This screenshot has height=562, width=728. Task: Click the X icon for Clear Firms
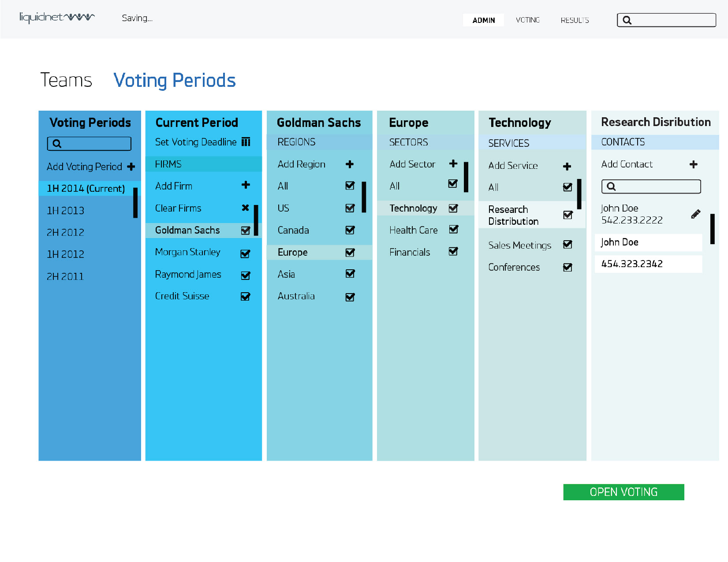pos(246,208)
